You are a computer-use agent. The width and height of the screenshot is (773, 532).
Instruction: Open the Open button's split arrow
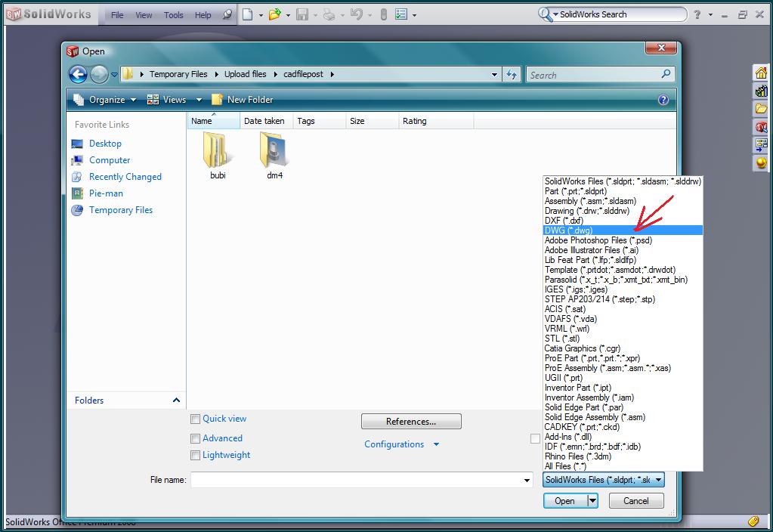(x=592, y=501)
